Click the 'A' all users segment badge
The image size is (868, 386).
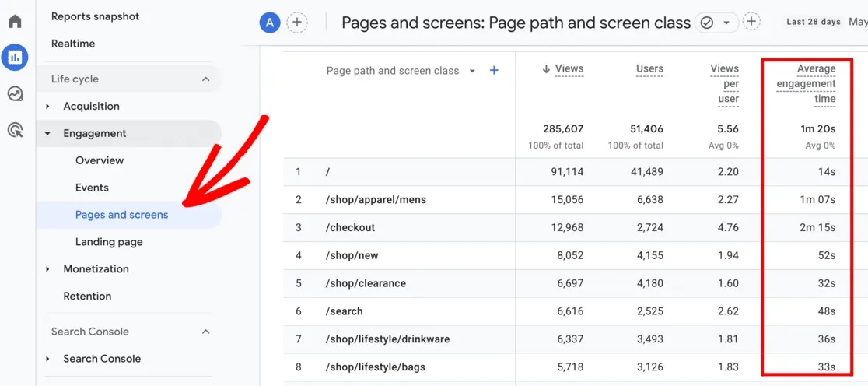tap(269, 23)
